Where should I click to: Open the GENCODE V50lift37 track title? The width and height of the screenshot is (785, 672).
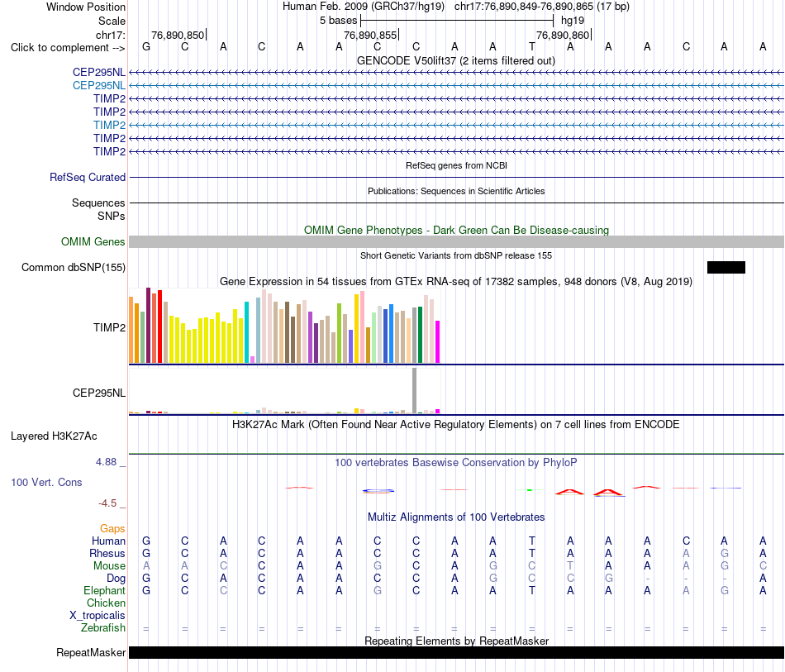pos(455,60)
